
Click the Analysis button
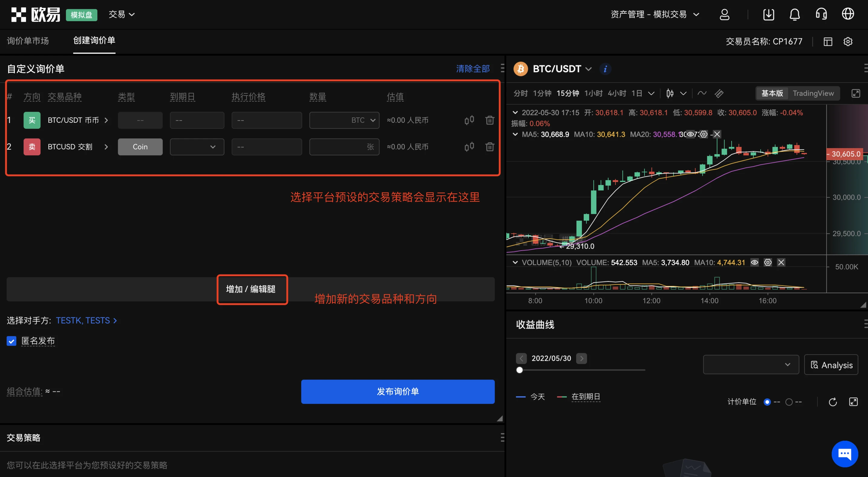pyautogui.click(x=831, y=365)
